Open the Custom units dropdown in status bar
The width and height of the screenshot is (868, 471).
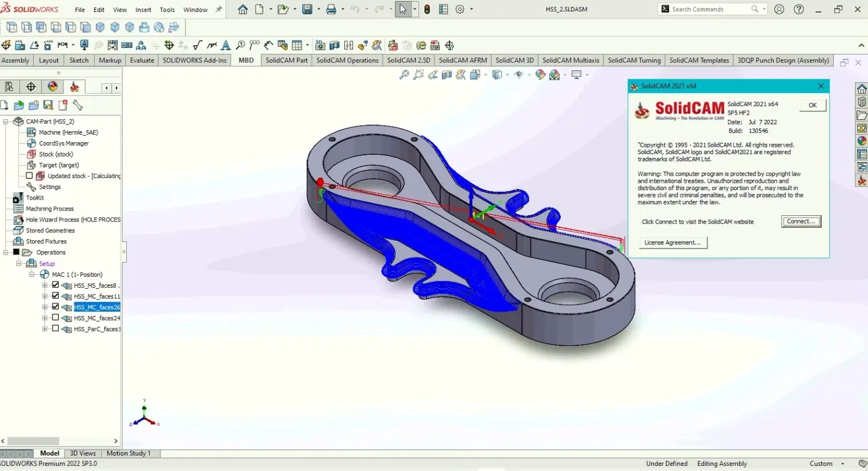pyautogui.click(x=843, y=464)
